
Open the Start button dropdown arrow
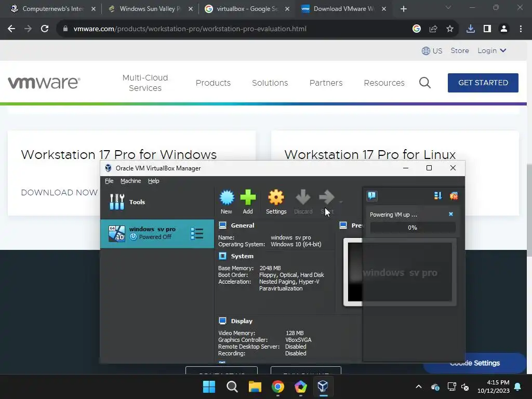tap(341, 202)
